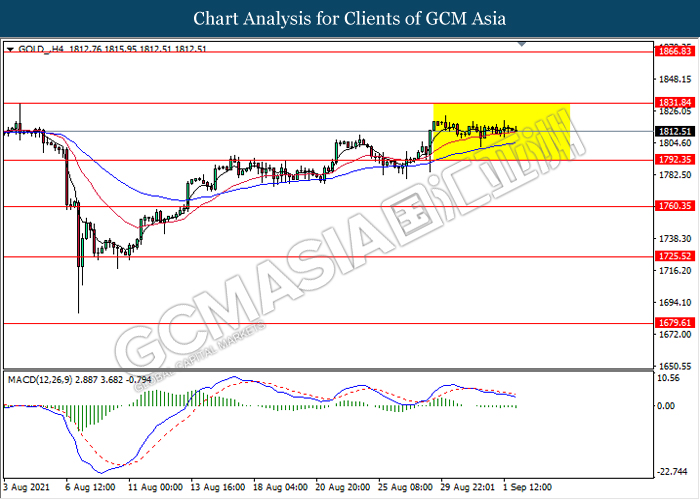Screen dimensions: 700x500
Task: Click the 1804.60 price scale value
Action: 675,143
